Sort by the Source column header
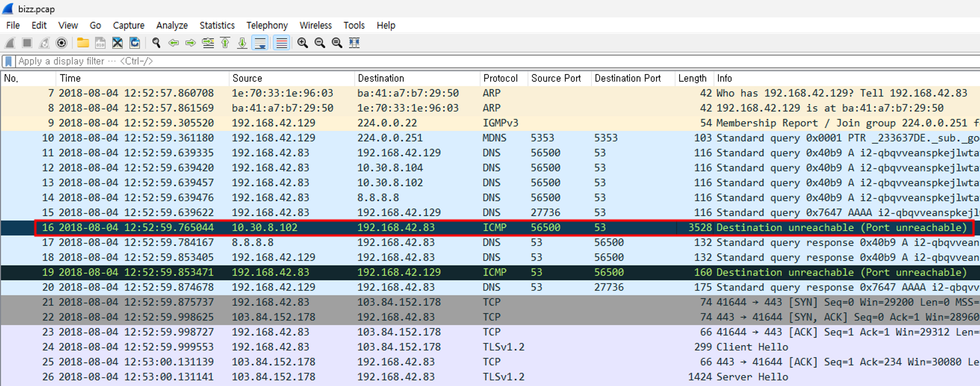Viewport: 980px width, 386px height. (292, 78)
